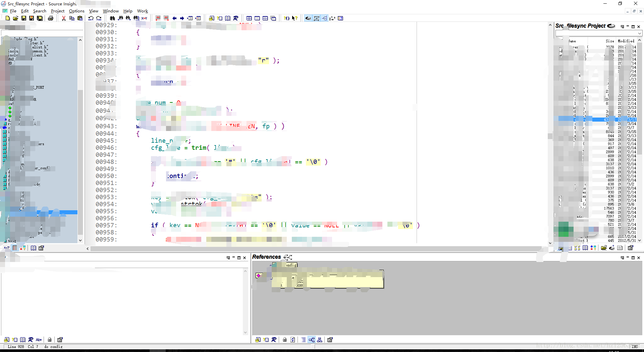
Task: Click the context help arrow-question icon
Action: tap(295, 18)
